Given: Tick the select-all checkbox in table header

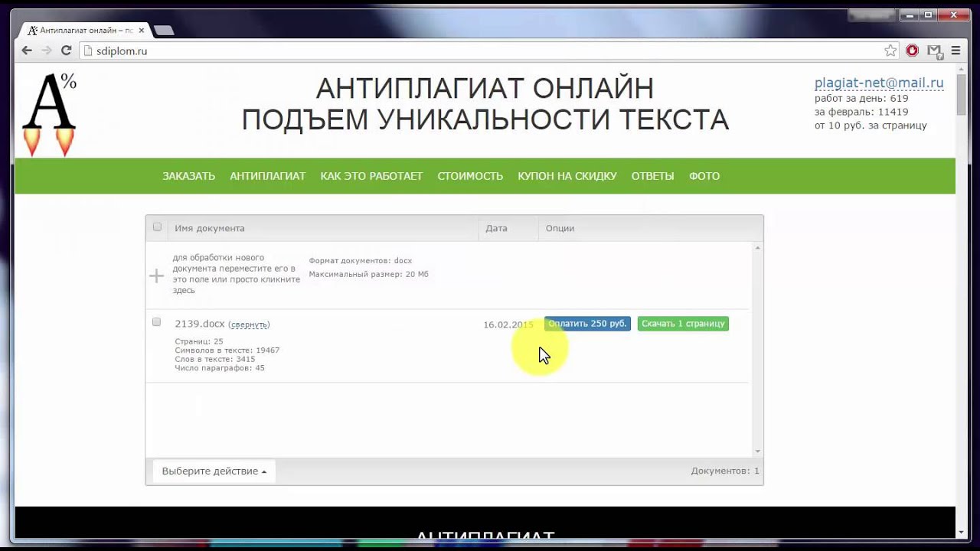Looking at the screenshot, I should [x=157, y=227].
